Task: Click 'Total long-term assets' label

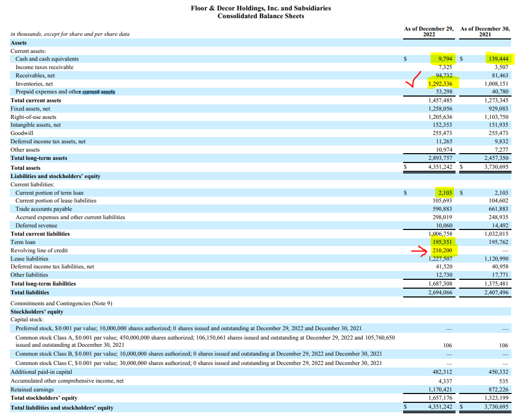Action: click(x=39, y=158)
